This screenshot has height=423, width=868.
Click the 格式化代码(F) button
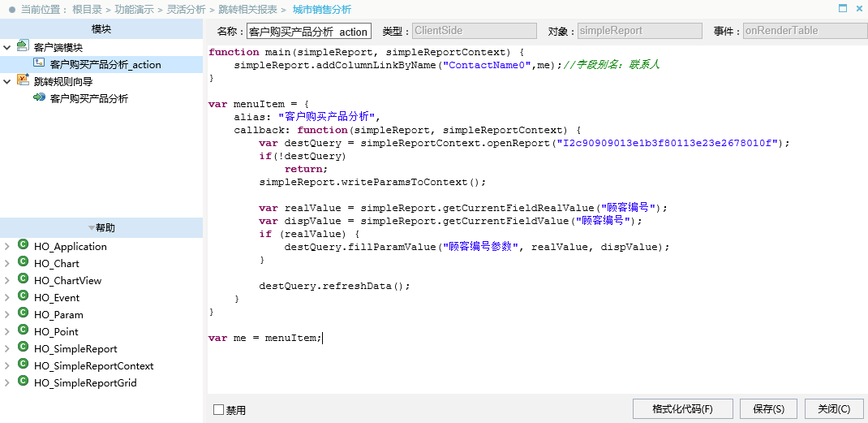coord(682,409)
